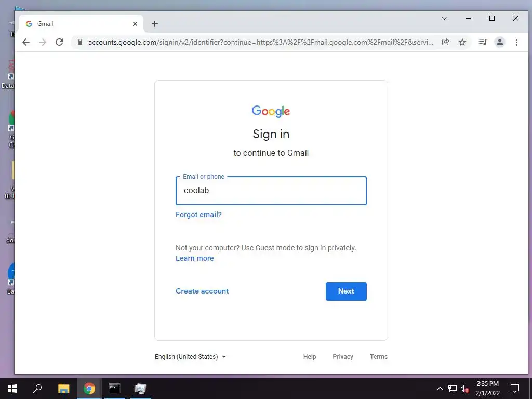The height and width of the screenshot is (399, 532).
Task: Open a new tab with the plus button
Action: point(155,24)
